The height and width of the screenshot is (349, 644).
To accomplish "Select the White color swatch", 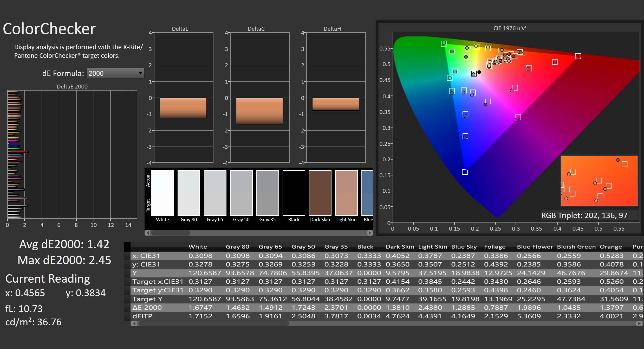I will (x=162, y=193).
